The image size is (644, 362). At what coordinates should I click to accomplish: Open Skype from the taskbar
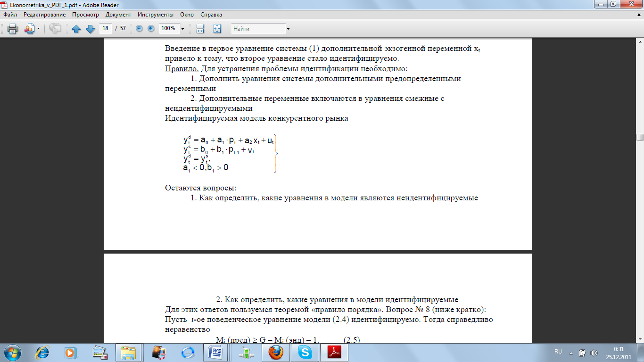305,352
